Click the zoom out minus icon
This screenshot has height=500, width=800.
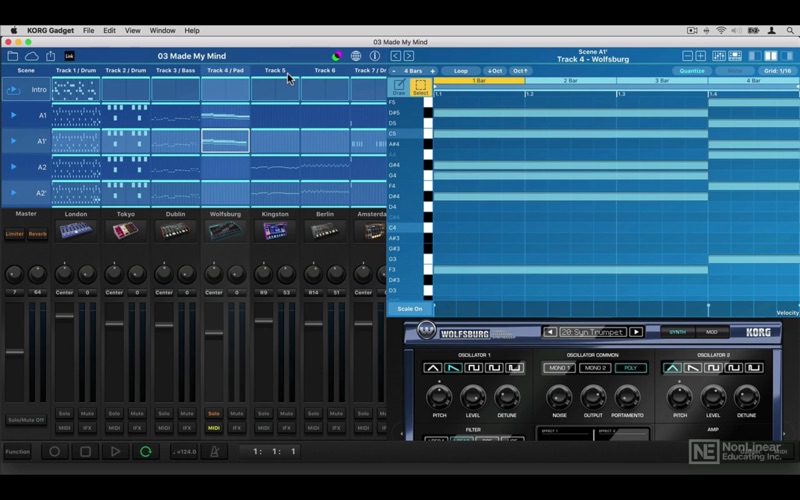688,56
